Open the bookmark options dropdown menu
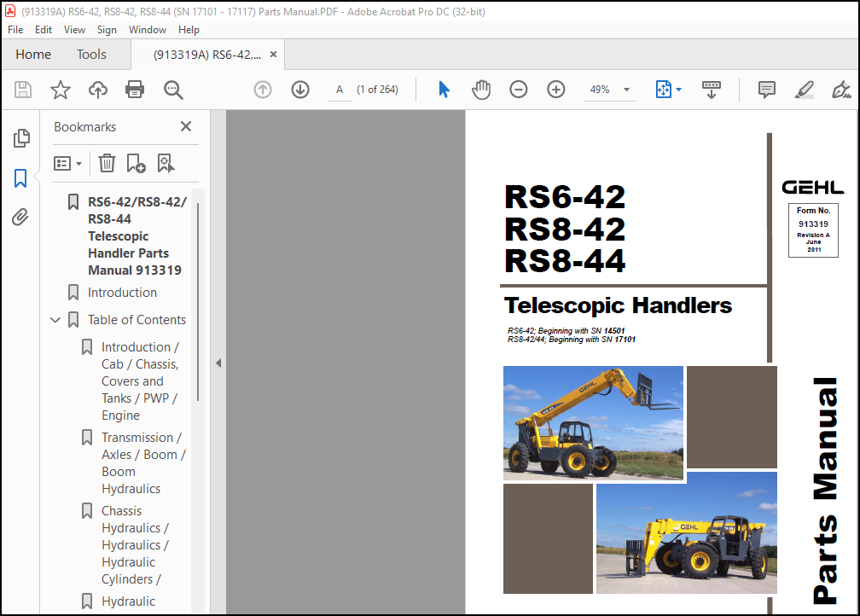 (x=67, y=164)
